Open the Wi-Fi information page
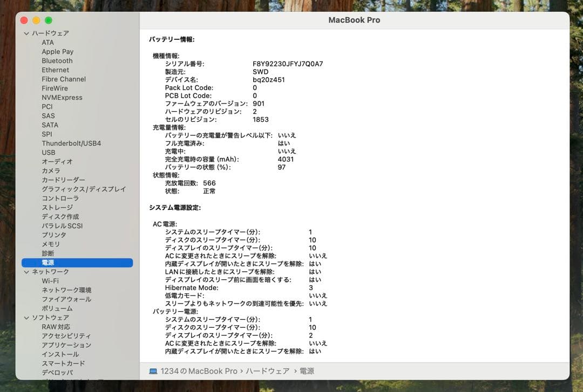Viewport: 583px width, 392px height. (50, 280)
